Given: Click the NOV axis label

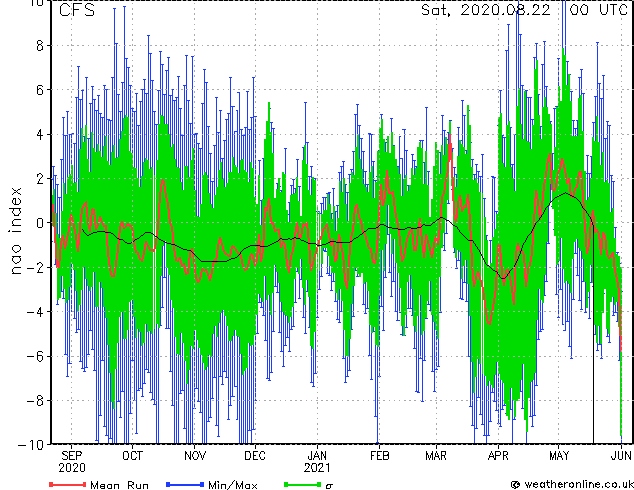Looking at the screenshot, I should point(195,456).
